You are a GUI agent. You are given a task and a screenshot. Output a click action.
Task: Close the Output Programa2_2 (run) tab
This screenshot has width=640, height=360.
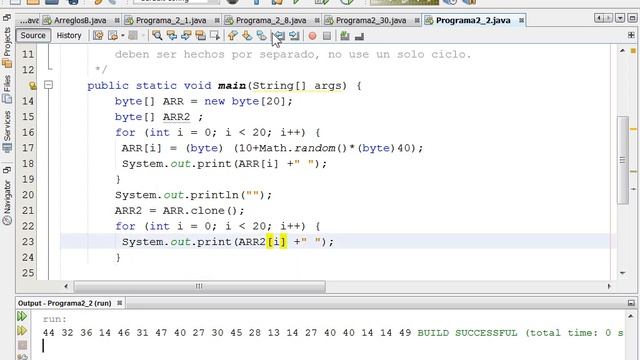120,303
